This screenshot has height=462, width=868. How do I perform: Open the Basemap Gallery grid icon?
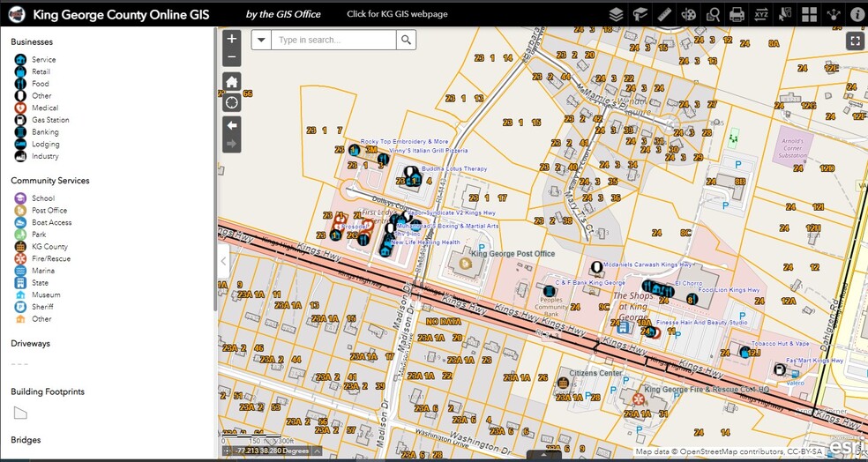(x=809, y=14)
